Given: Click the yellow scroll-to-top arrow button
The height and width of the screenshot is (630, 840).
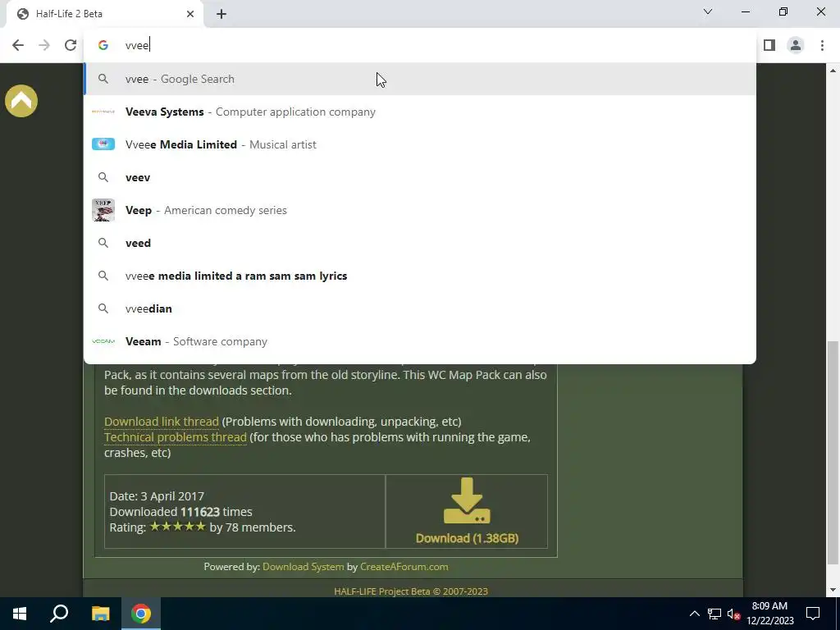Looking at the screenshot, I should (21, 101).
